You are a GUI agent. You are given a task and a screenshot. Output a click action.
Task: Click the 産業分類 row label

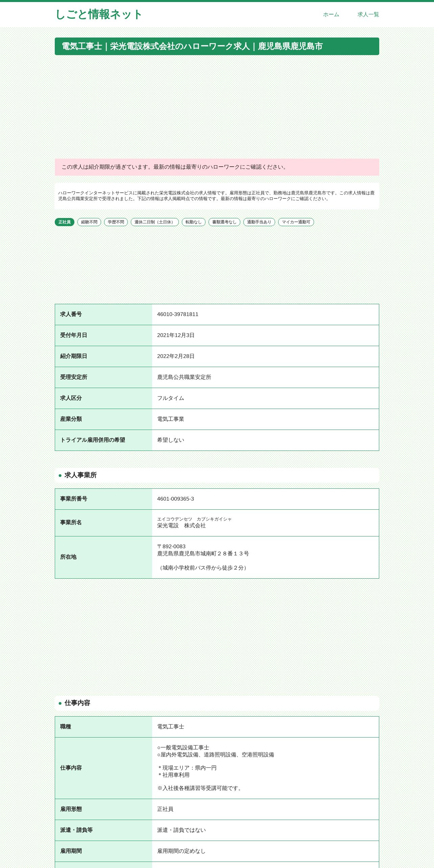point(71,419)
